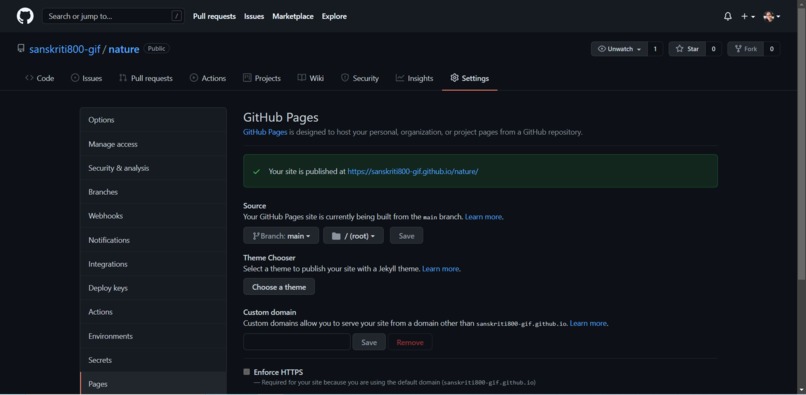Select Options in settings sidebar

(153, 120)
